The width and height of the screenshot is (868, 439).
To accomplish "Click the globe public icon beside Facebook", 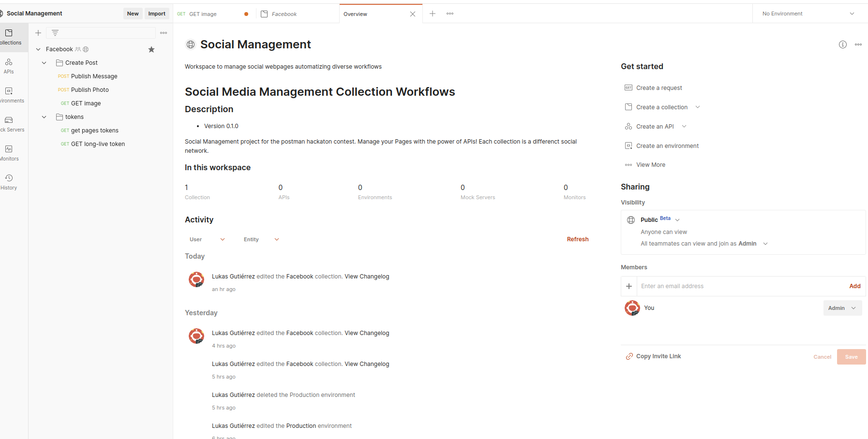I will point(86,49).
